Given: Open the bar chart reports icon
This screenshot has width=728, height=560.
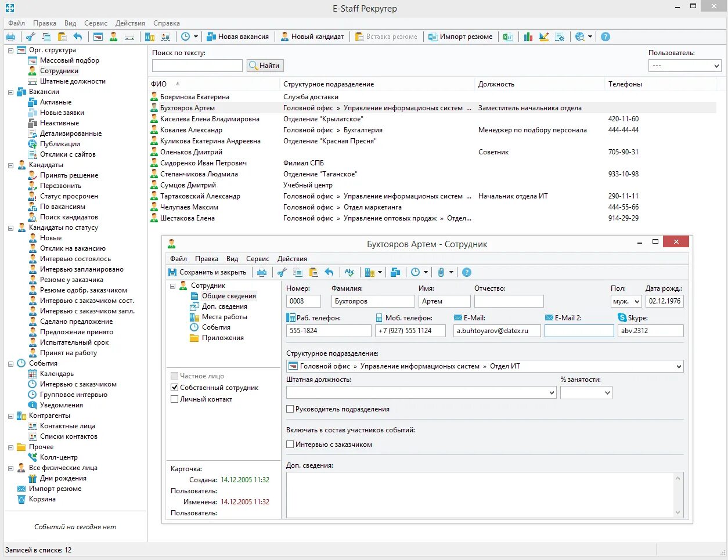Looking at the screenshot, I should point(528,37).
